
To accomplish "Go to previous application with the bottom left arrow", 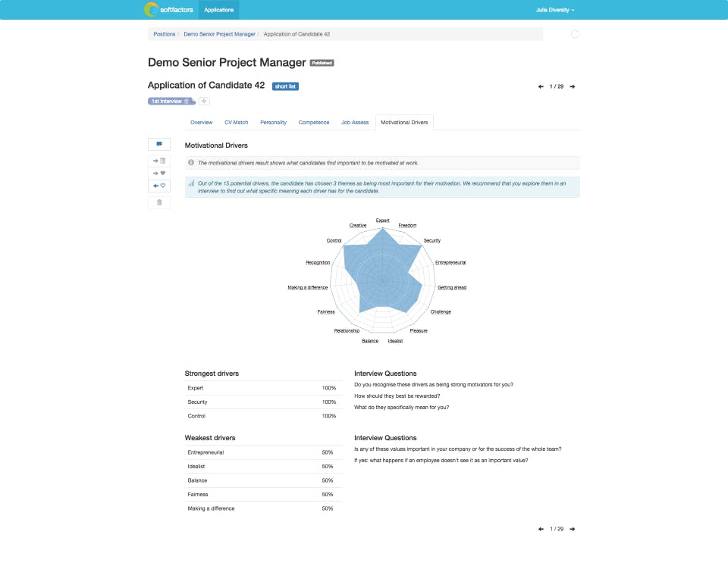I will [x=541, y=529].
